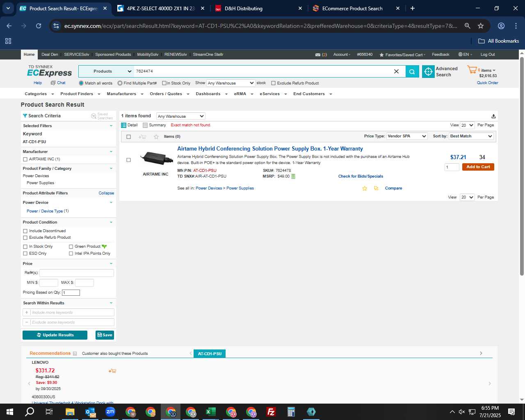Open the Products search type dropdown
525x420 pixels.
point(106,71)
